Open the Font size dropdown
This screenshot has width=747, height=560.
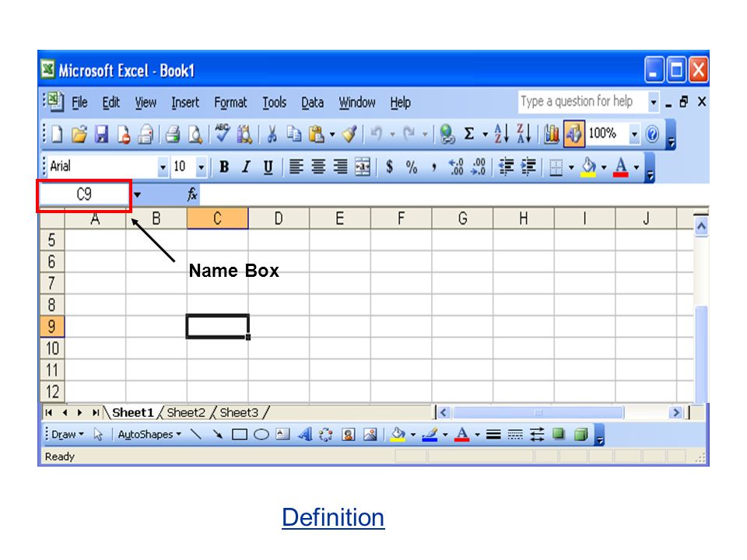[201, 167]
